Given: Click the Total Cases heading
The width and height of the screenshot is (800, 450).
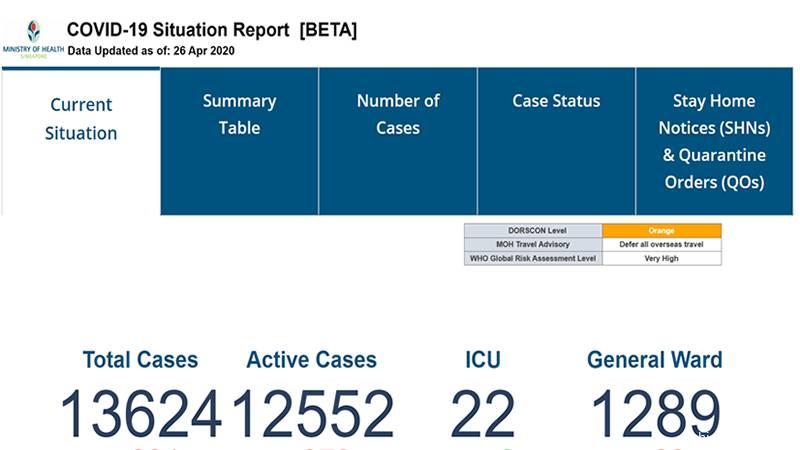Looking at the screenshot, I should point(140,360).
